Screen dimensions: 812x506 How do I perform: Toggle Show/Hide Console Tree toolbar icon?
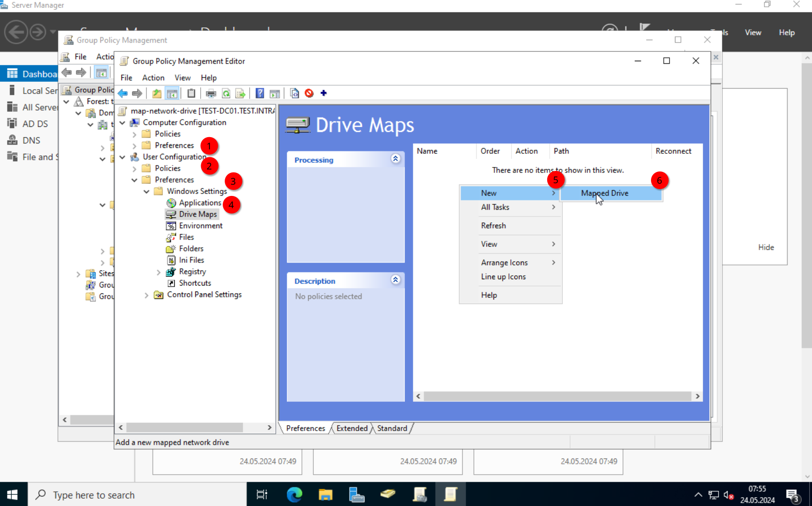pos(172,93)
